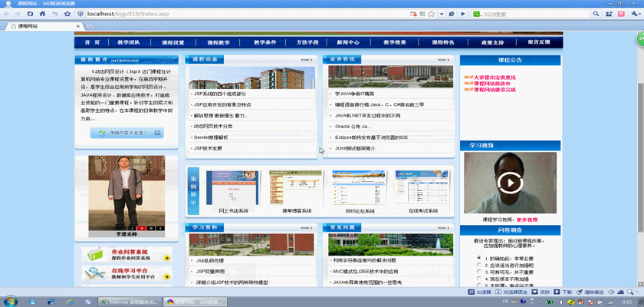Play the 学习视频 video
The height and width of the screenshot is (307, 644).
click(509, 183)
